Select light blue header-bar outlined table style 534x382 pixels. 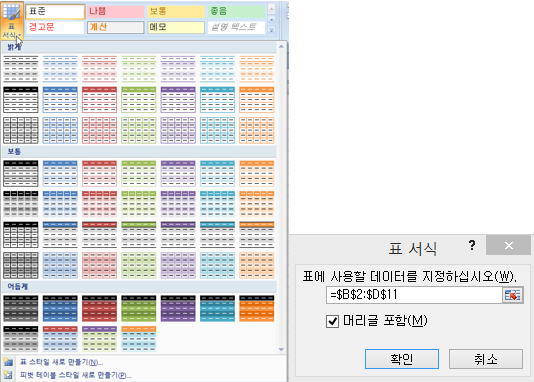(x=60, y=100)
